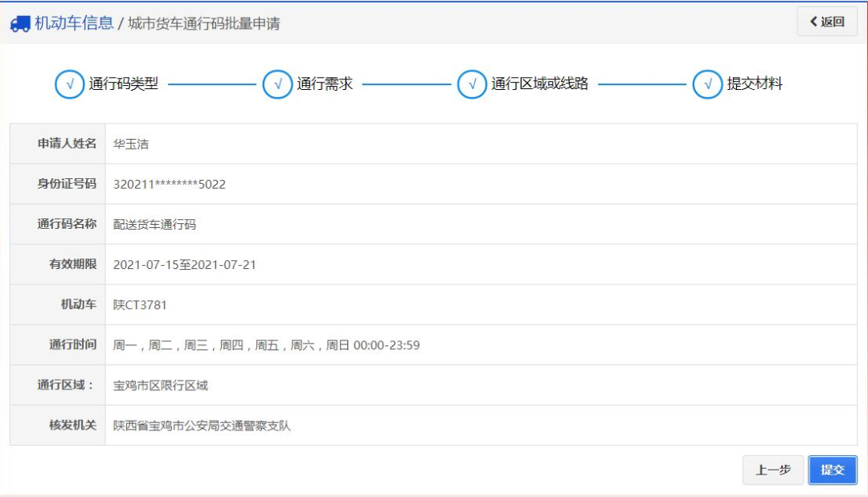Click the license plate 陕CT3781
The image size is (868, 497).
(141, 305)
